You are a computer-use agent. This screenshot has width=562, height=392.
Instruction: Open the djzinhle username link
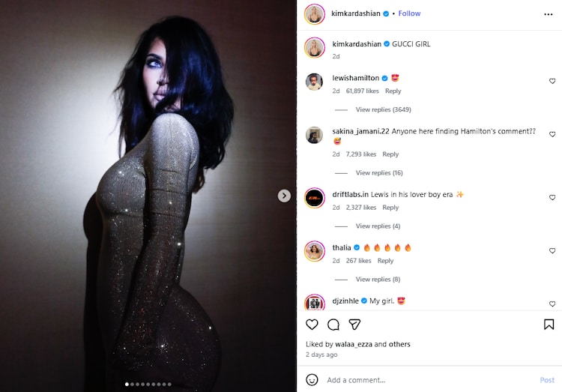coord(345,301)
